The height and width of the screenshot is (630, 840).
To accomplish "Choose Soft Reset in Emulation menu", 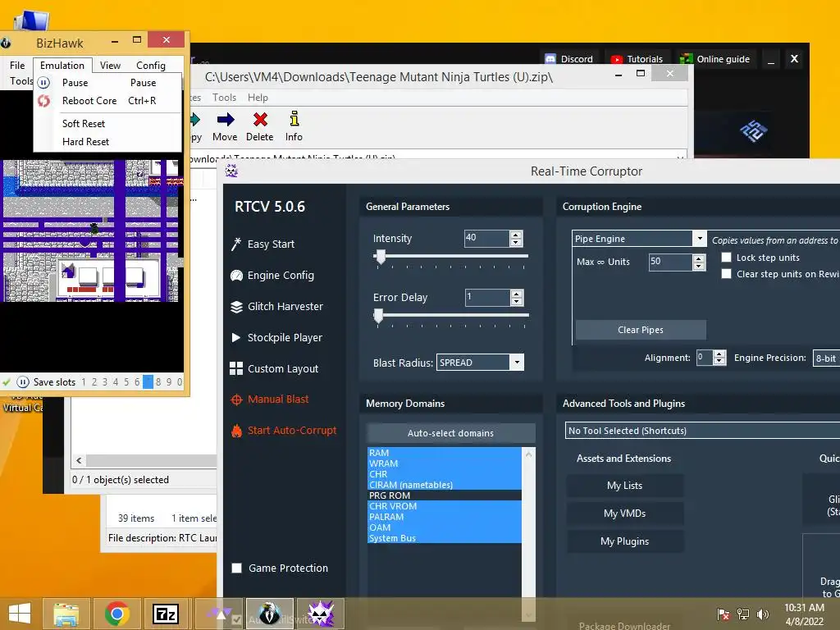I will [x=83, y=124].
